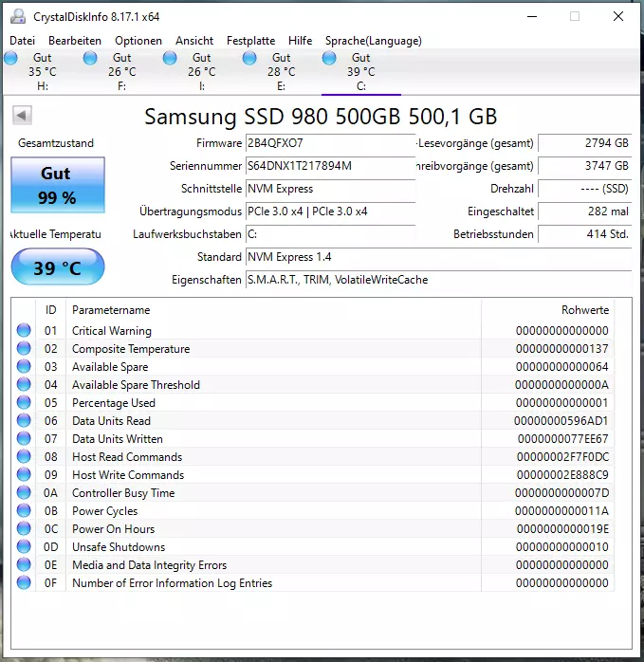Open the Optionen menu
This screenshot has width=644, height=662.
pos(138,41)
